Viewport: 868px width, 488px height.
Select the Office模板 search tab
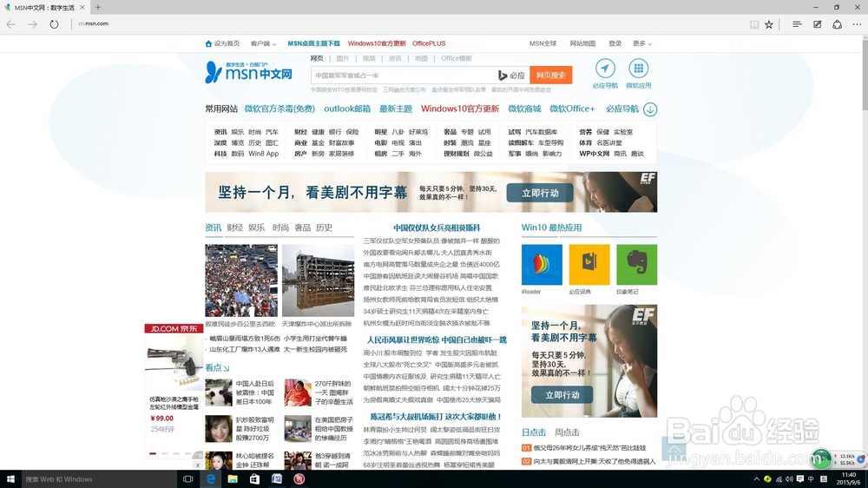click(457, 58)
